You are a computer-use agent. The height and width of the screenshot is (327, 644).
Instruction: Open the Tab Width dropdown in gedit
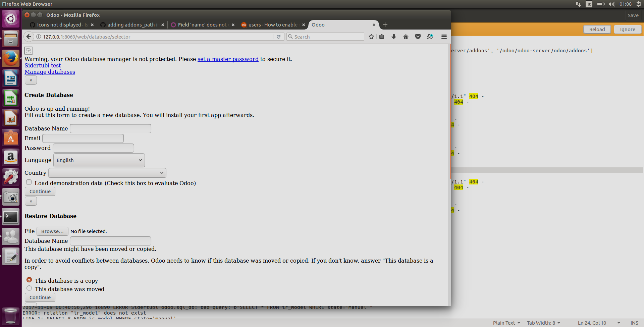pyautogui.click(x=543, y=323)
